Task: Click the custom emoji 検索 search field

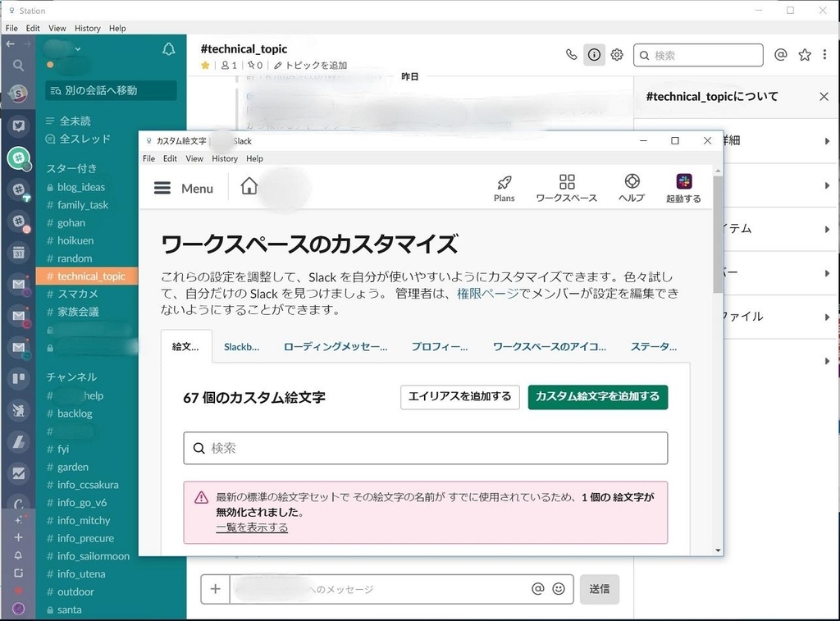Action: click(426, 448)
